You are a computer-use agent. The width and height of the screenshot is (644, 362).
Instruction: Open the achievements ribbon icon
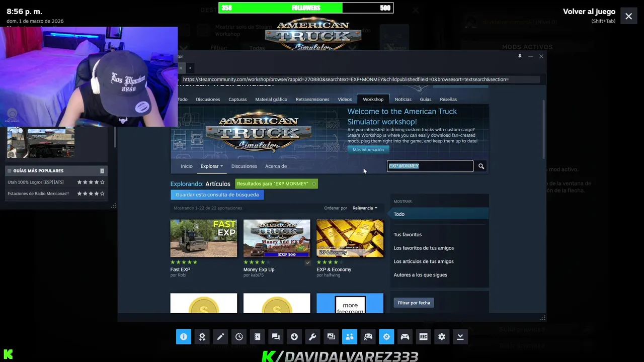click(202, 337)
